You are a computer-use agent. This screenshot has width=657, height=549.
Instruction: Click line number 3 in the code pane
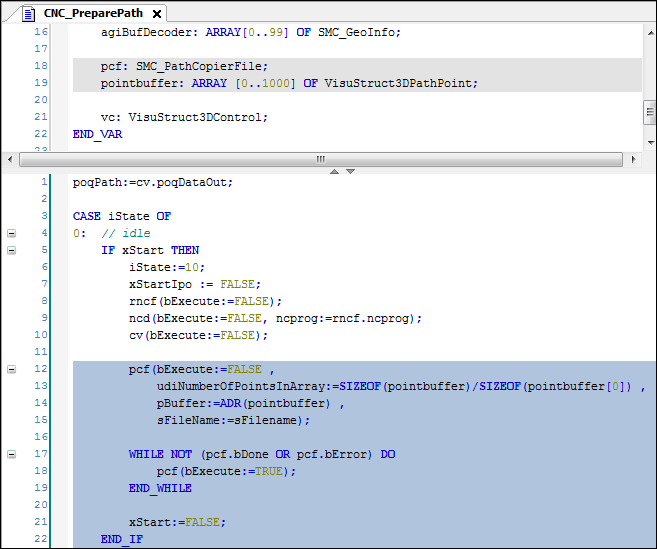click(x=44, y=216)
